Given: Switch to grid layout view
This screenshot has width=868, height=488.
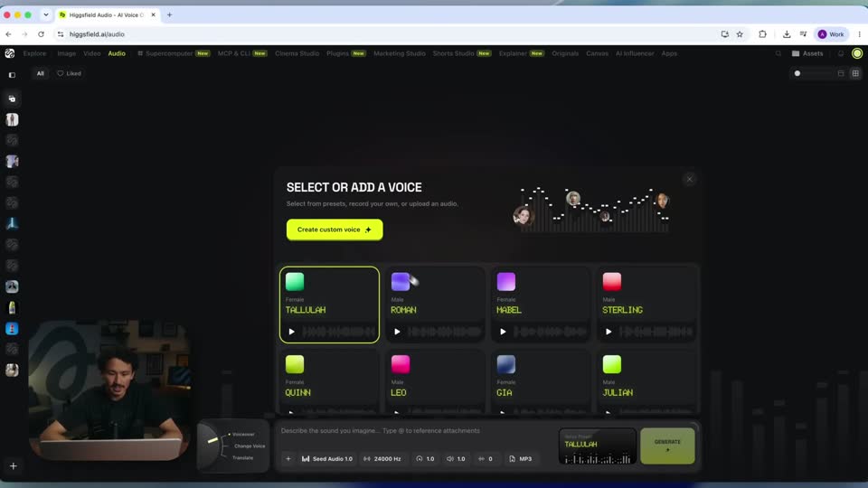Looking at the screenshot, I should 855,73.
